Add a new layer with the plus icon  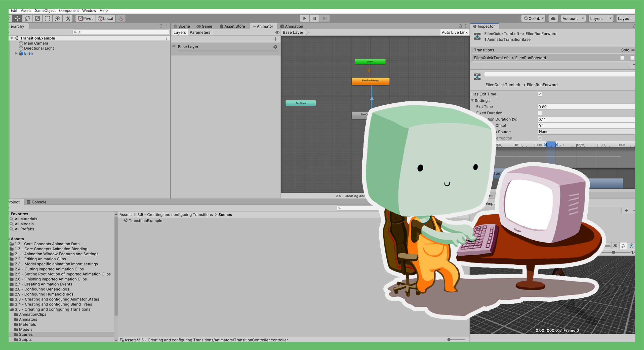tap(275, 39)
